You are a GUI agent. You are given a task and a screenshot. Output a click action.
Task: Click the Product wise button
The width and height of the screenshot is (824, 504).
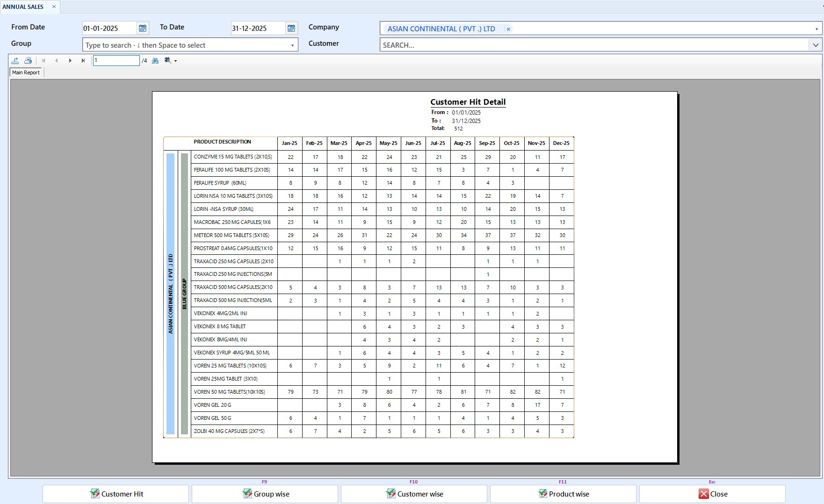coord(563,494)
